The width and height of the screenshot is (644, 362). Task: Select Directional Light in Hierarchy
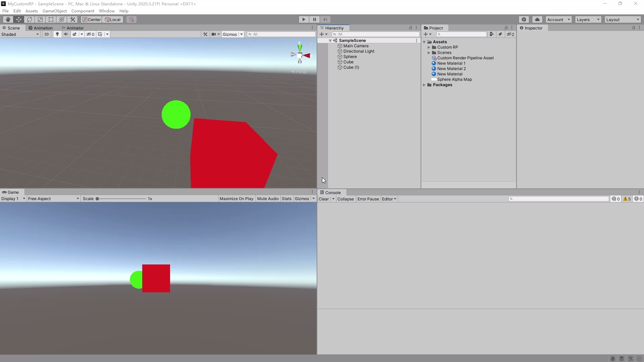(359, 51)
